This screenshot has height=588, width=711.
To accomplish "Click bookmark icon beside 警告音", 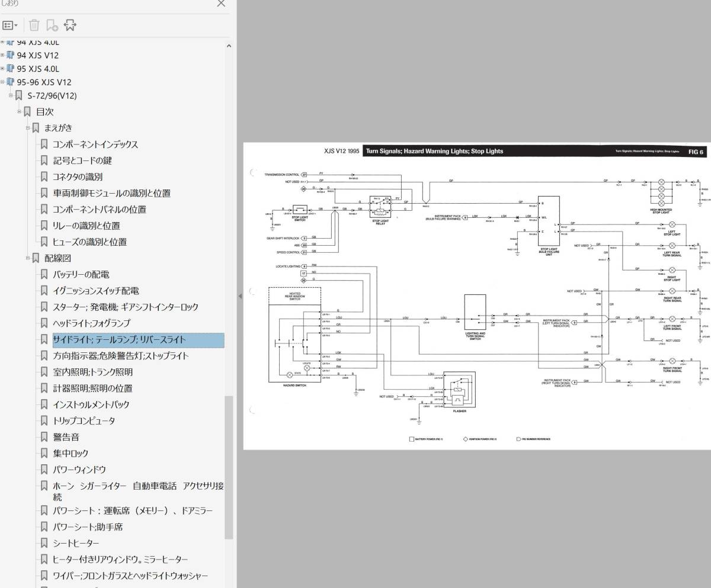I will pos(44,437).
